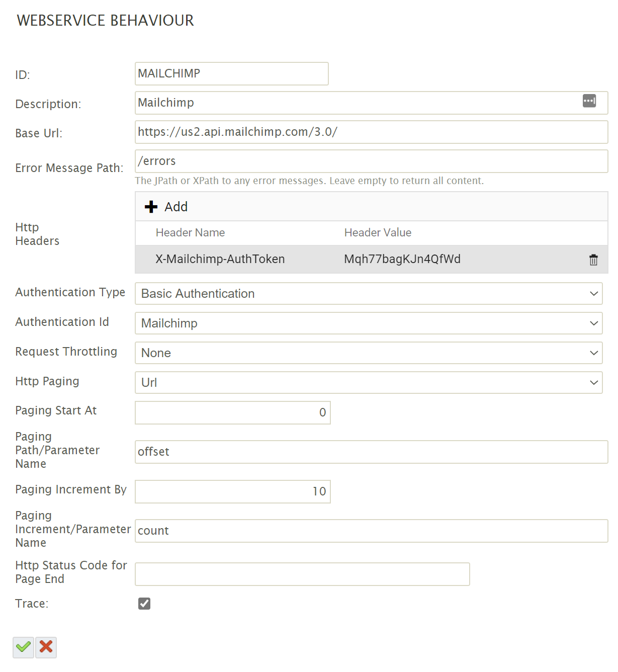Click the Mqh77bagKJn4QfWd header value cell

click(402, 259)
